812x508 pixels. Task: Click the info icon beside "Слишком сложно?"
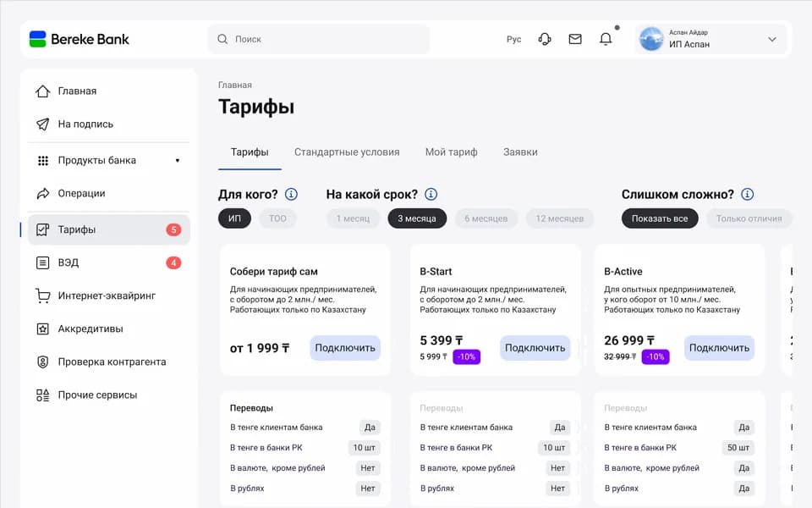747,195
